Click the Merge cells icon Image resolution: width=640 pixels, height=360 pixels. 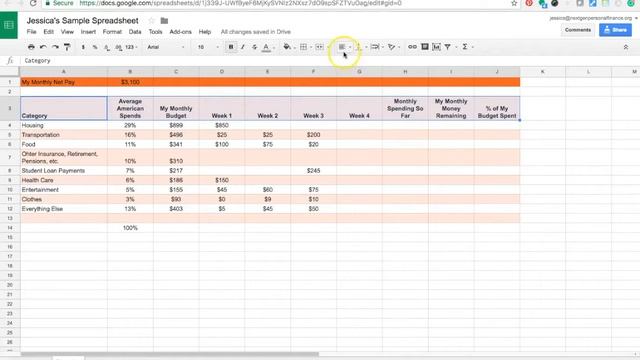(319, 47)
